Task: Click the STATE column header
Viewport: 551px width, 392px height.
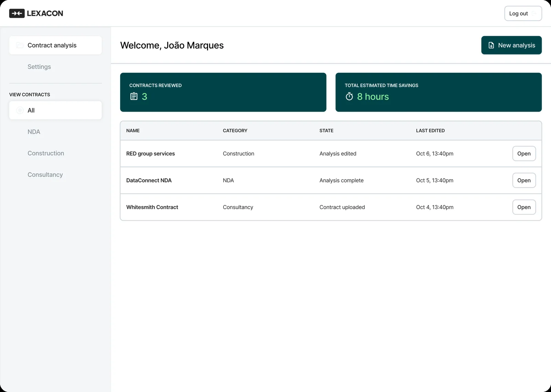Action: (x=326, y=131)
